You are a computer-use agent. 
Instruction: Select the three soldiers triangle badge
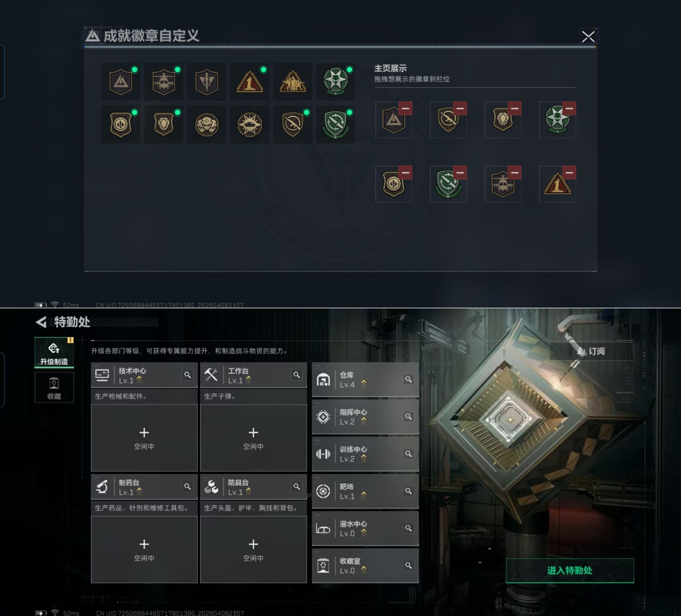[293, 82]
